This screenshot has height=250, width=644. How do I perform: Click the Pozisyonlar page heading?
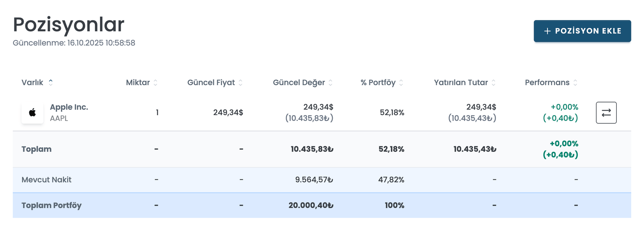click(68, 25)
